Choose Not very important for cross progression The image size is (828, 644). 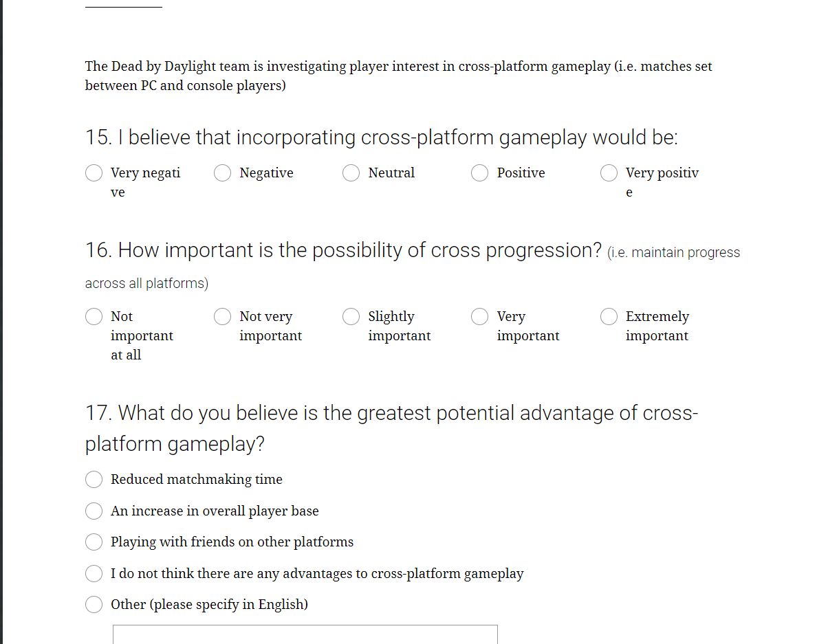coord(223,316)
